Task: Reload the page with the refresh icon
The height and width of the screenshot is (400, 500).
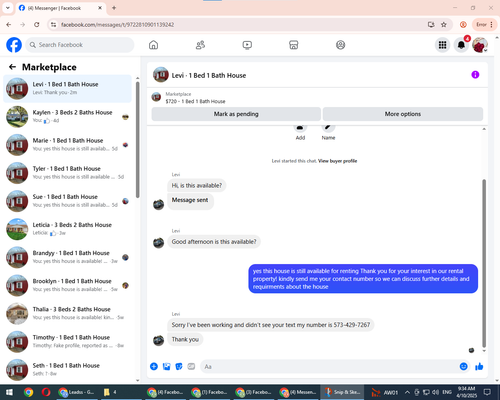Action: point(37,24)
